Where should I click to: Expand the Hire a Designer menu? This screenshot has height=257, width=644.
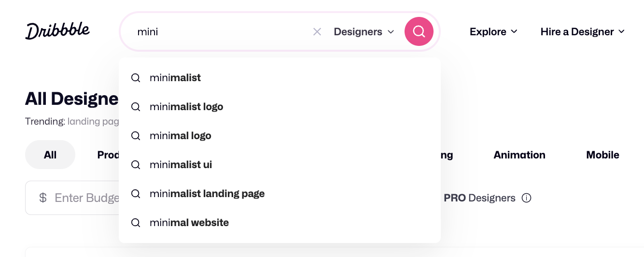point(583,32)
